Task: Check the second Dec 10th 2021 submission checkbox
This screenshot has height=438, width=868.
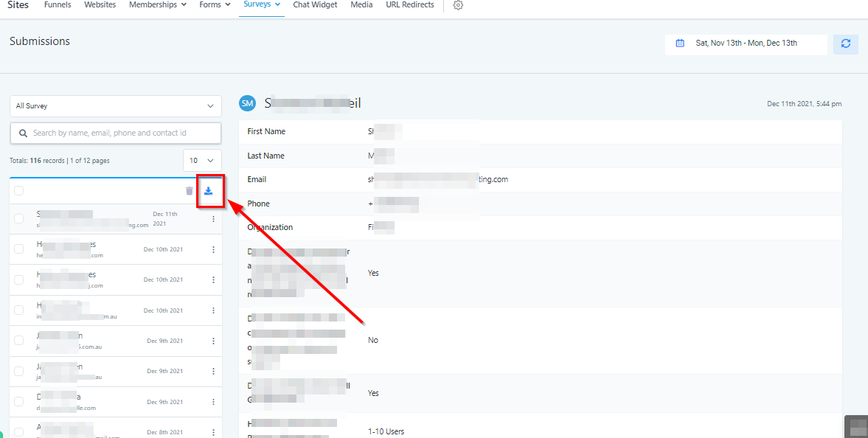Action: [x=19, y=279]
